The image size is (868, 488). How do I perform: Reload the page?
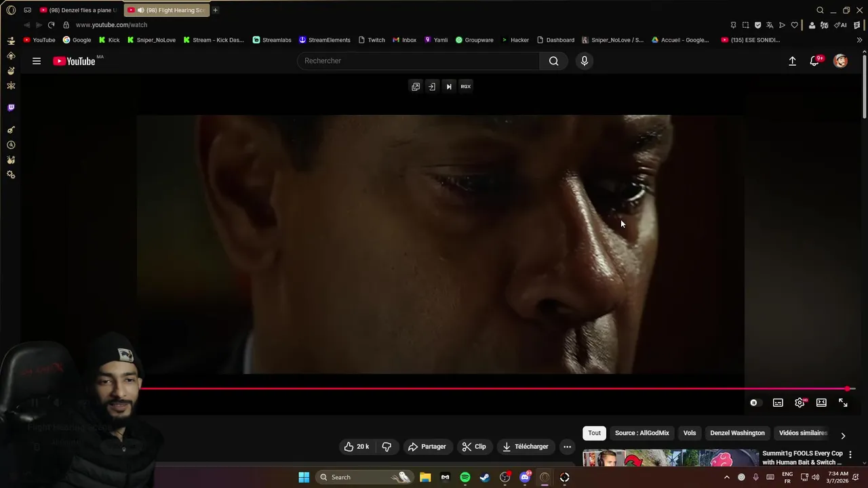coord(51,25)
